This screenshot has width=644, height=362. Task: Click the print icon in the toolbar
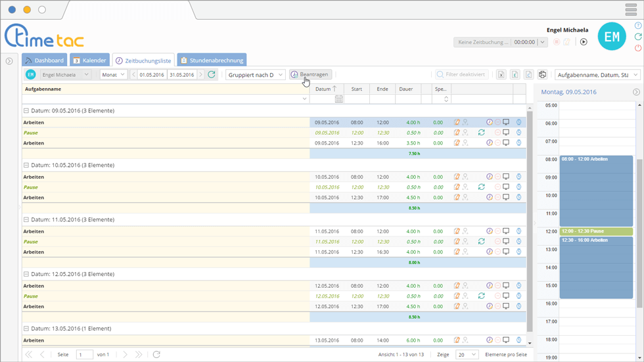542,75
